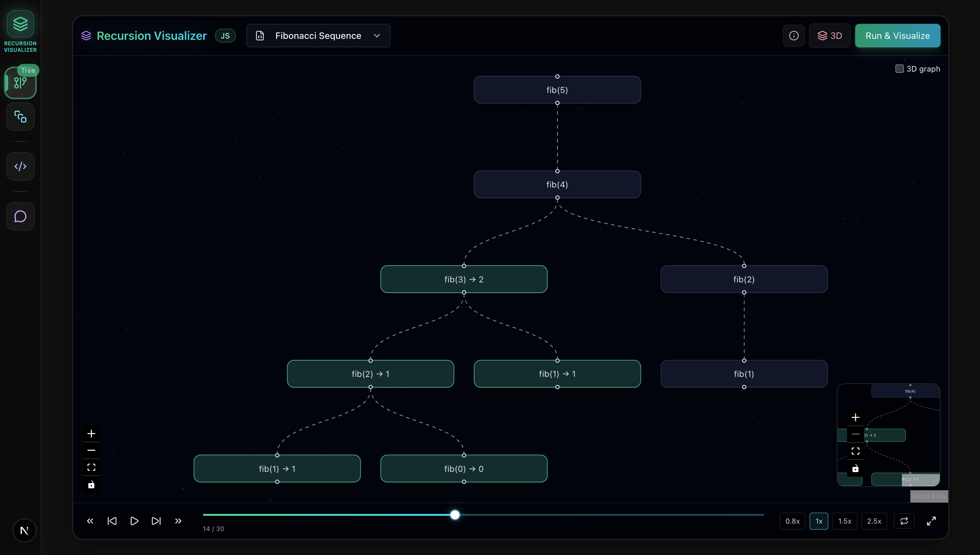The width and height of the screenshot is (980, 555).
Task: Jump to last step fast-forward icon
Action: click(178, 521)
